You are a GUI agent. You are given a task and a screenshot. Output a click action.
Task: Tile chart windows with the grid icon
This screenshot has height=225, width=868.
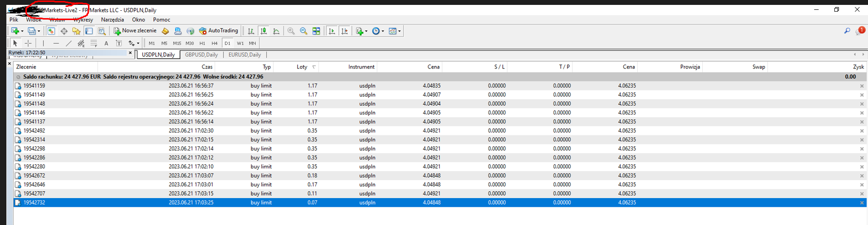tap(316, 31)
